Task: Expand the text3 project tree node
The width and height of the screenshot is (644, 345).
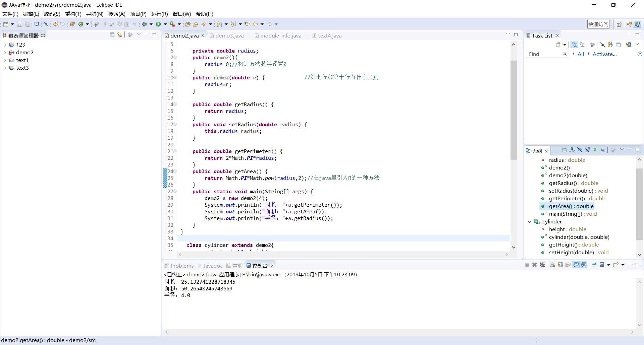Action: click(x=5, y=68)
